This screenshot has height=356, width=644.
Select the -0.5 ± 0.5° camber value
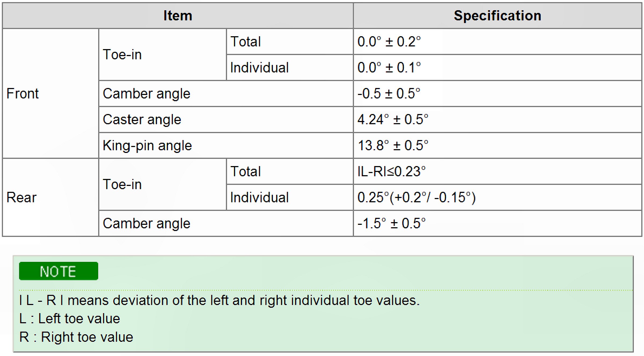pyautogui.click(x=389, y=94)
